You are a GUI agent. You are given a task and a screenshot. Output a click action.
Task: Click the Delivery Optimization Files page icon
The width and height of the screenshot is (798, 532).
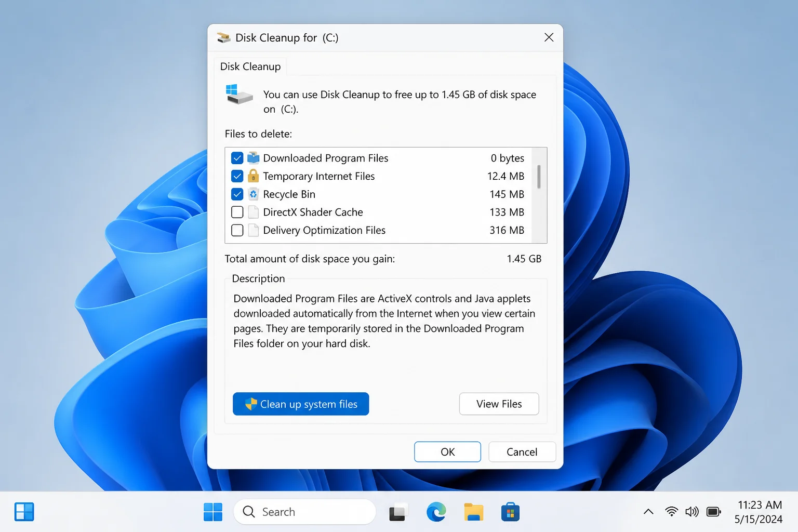(253, 230)
